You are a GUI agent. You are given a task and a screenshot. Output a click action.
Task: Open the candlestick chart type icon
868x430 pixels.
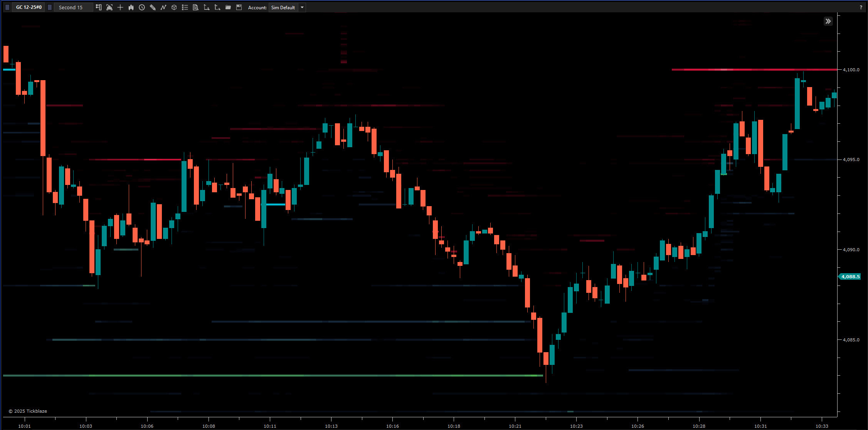(x=131, y=7)
